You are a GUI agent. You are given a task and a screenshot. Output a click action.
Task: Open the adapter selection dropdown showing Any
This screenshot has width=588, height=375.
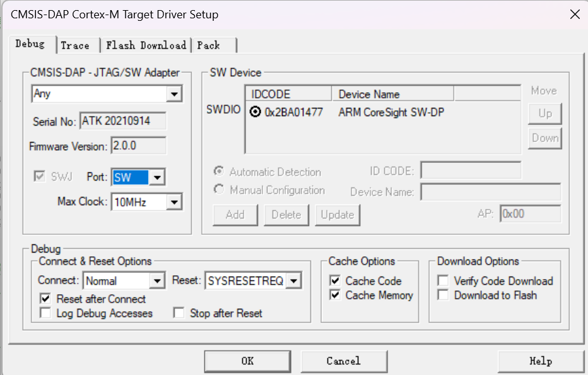(174, 94)
